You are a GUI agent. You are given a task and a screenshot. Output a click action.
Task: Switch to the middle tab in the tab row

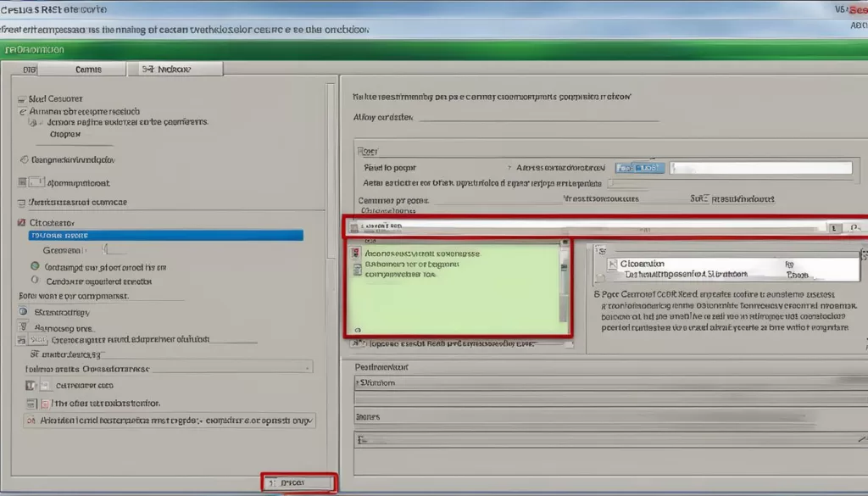point(87,70)
